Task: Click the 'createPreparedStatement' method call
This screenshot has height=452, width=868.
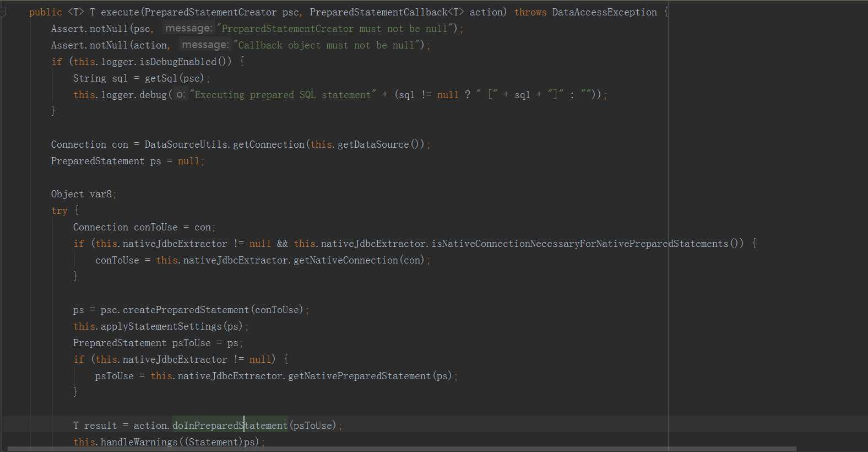Action: click(x=186, y=310)
